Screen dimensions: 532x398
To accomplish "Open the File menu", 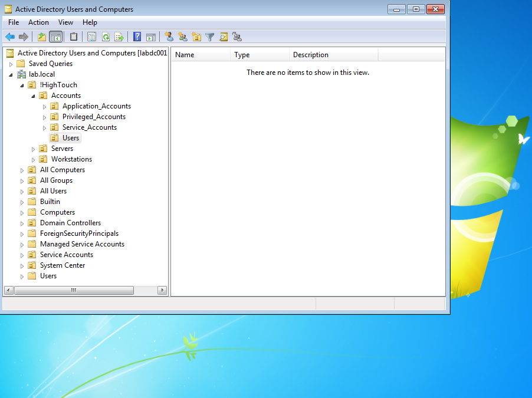I will pyautogui.click(x=14, y=22).
